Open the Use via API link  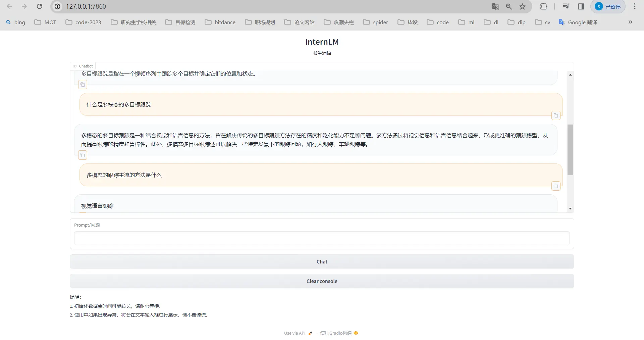298,333
